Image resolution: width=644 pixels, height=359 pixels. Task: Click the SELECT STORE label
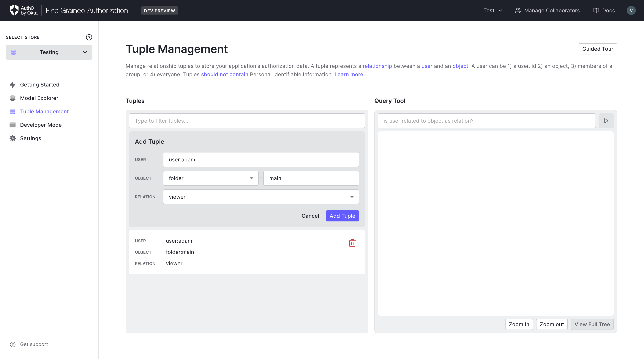tap(23, 37)
